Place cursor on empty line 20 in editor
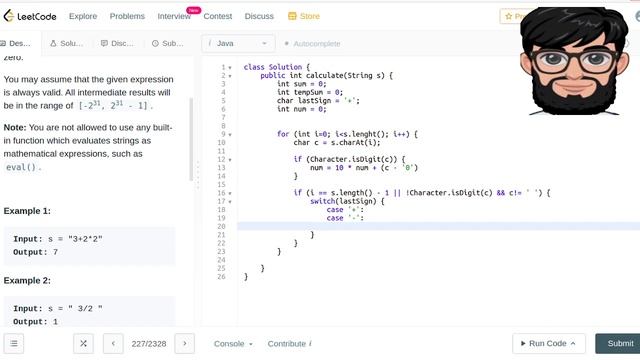 [439, 227]
